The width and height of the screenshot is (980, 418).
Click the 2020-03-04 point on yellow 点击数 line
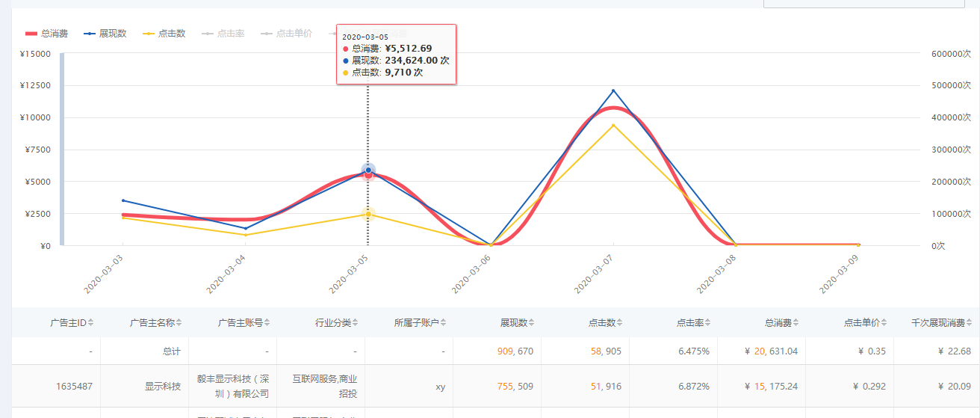(246, 235)
